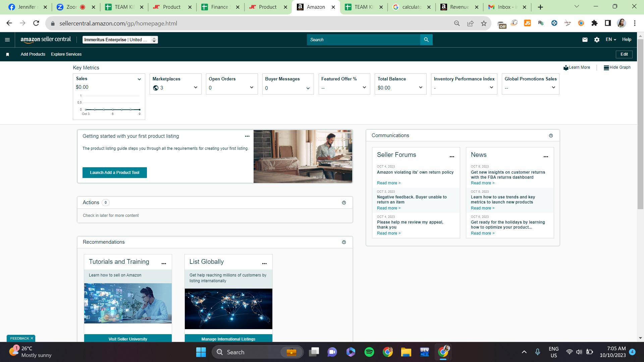Switch to the Revenue browser tab

point(460,7)
